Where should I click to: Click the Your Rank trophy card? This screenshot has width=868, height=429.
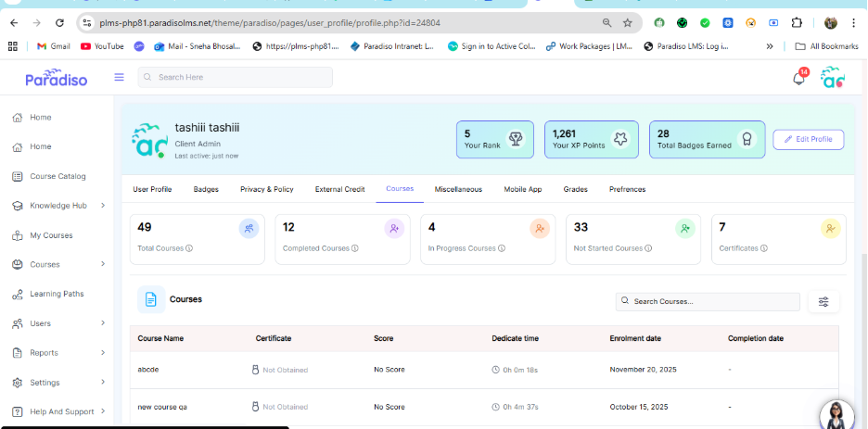(494, 140)
